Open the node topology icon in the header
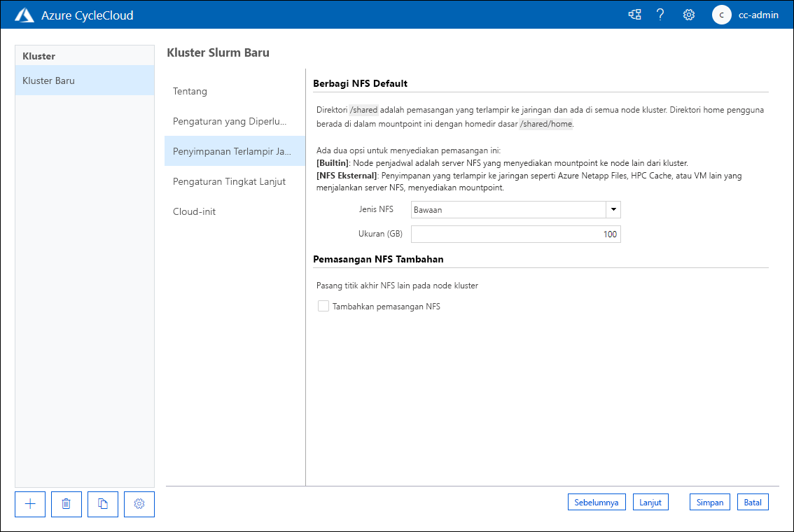794x532 pixels. point(634,14)
